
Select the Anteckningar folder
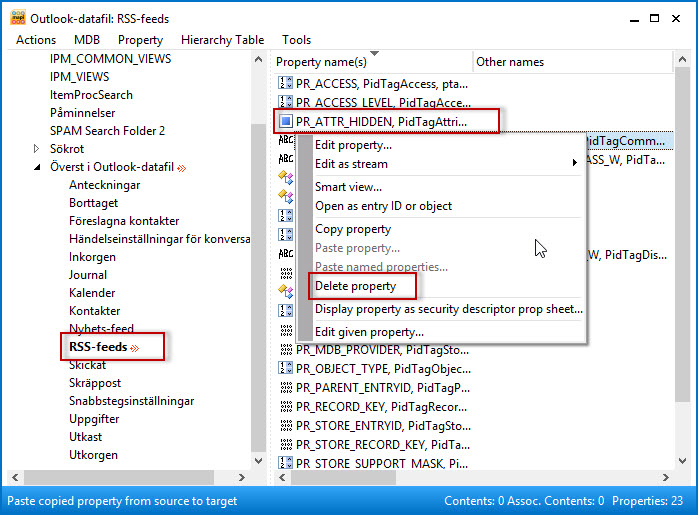tap(105, 185)
